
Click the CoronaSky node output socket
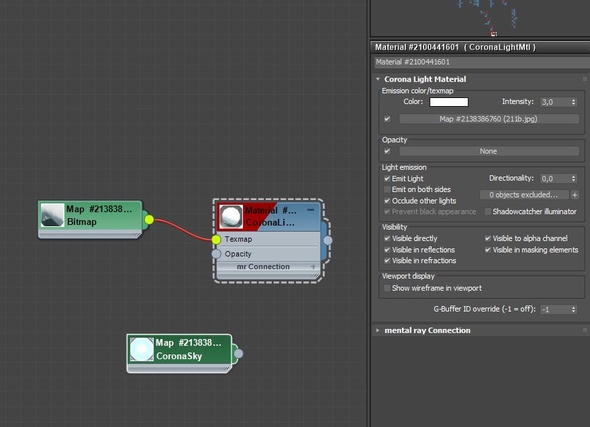[x=239, y=354]
